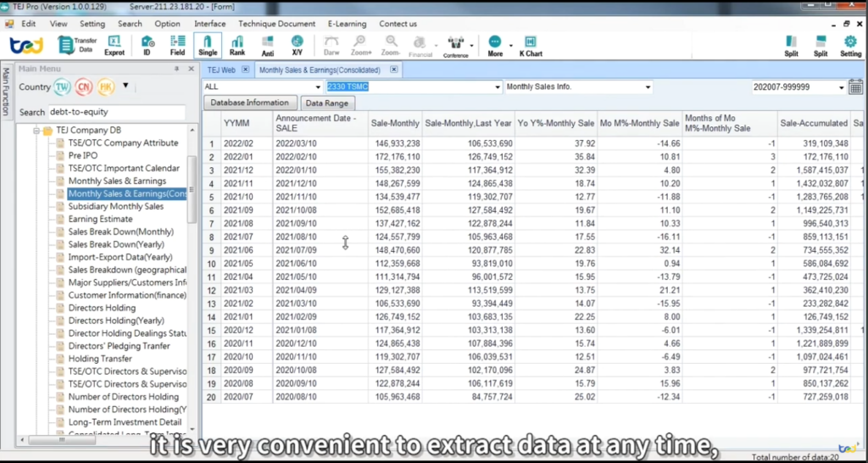Switch to Rank view icon
Image resolution: width=868 pixels, height=463 pixels.
tap(237, 46)
